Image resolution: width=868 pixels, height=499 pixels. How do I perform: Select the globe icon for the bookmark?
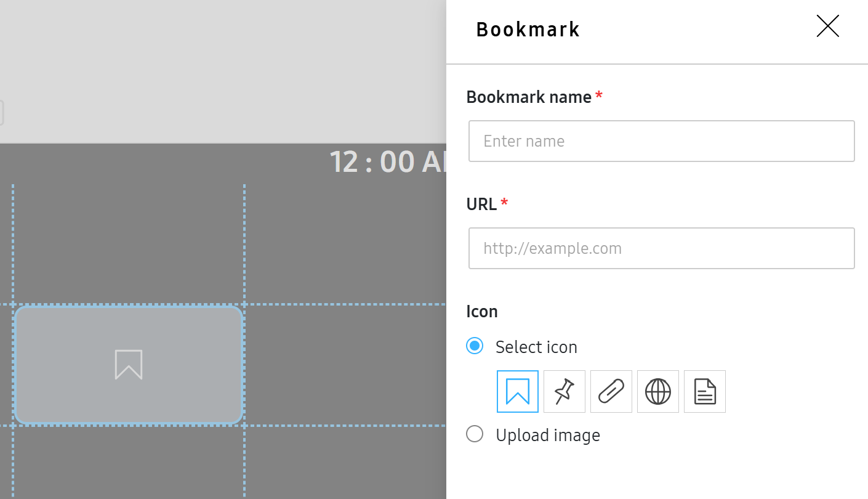point(657,391)
